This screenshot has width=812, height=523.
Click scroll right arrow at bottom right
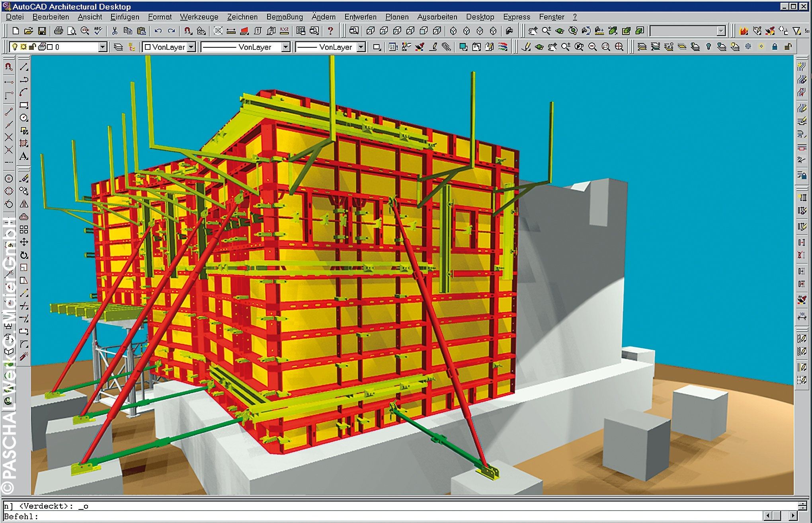793,516
